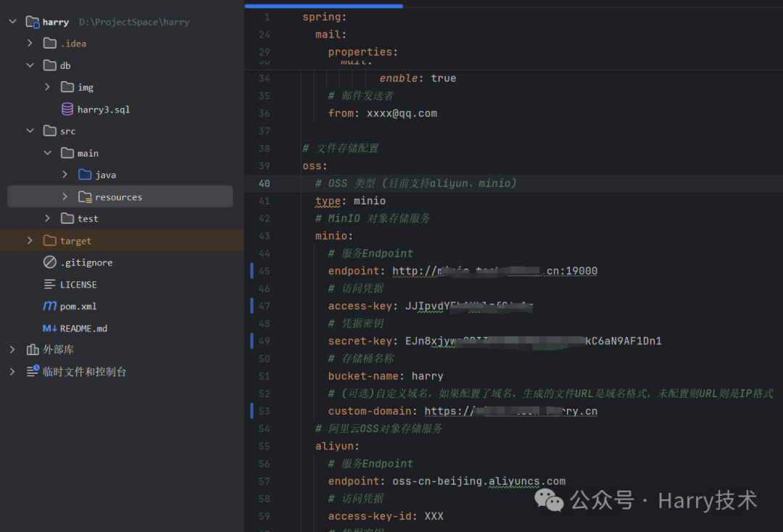Select the harry project root label
The height and width of the screenshot is (532, 783).
(x=55, y=22)
